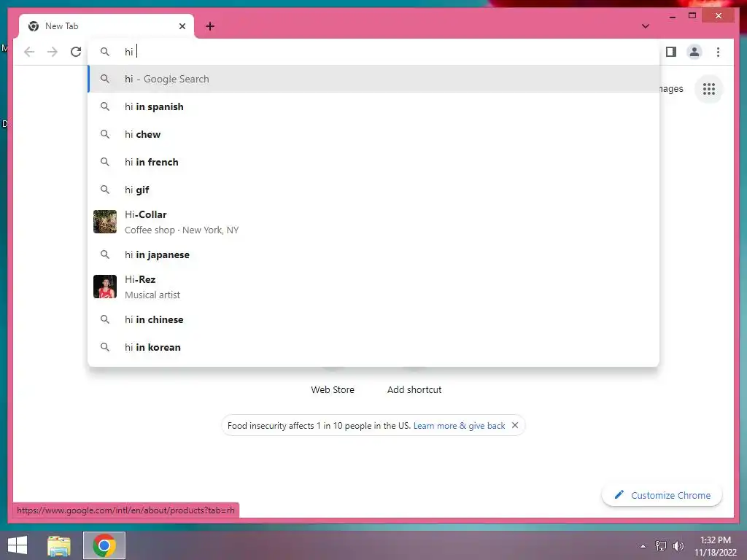Close the New Tab tab
Image resolution: width=747 pixels, height=560 pixels.
[x=182, y=26]
